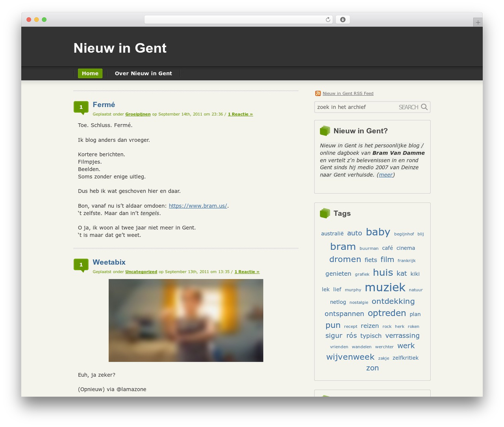
Task: Select the 'ontspannen' tag
Action: 345,314
